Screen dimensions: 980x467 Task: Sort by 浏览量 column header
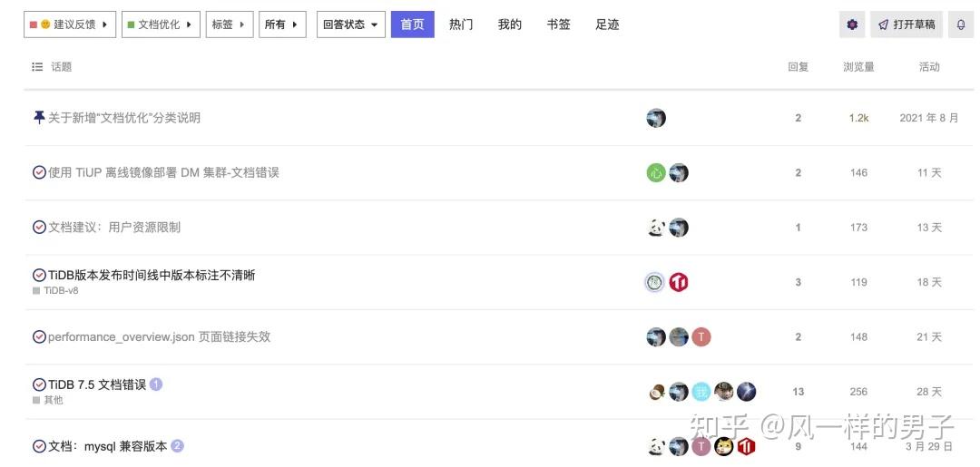point(858,67)
